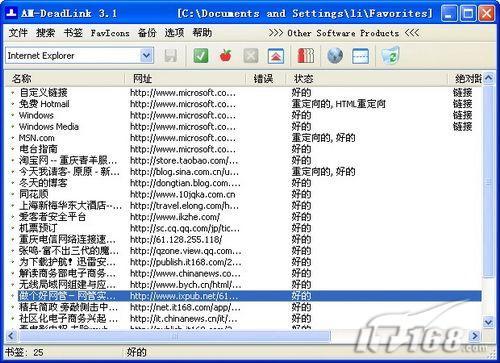
Task: Click the http://www.ikzhe.com/ URL cell
Action: pyautogui.click(x=175, y=217)
